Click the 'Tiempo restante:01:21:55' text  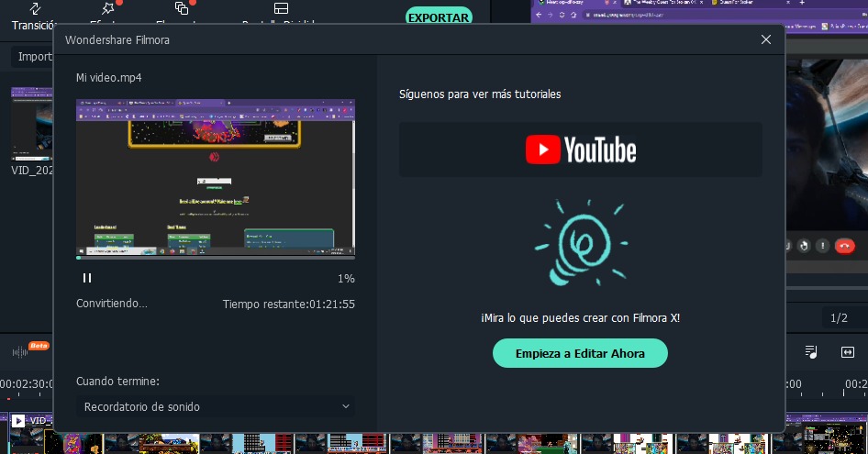tap(288, 304)
